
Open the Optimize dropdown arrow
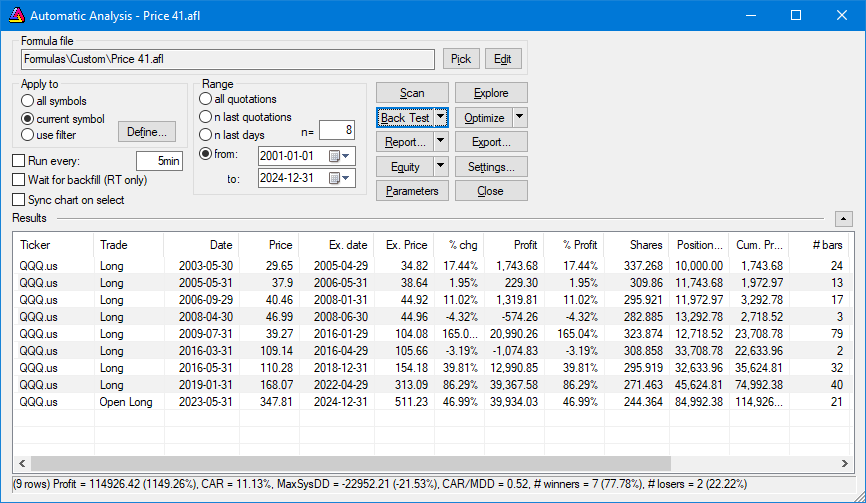click(x=519, y=117)
